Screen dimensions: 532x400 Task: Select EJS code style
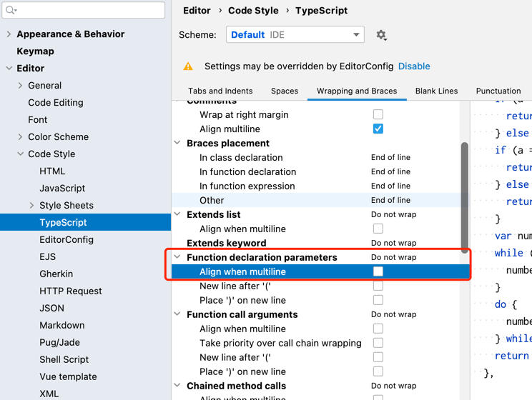pyautogui.click(x=47, y=256)
